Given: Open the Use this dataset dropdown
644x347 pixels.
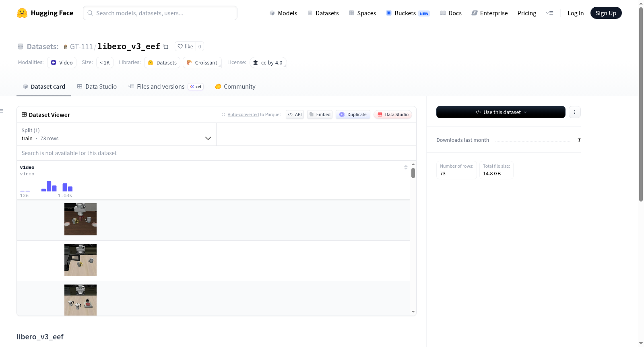Looking at the screenshot, I should 501,112.
